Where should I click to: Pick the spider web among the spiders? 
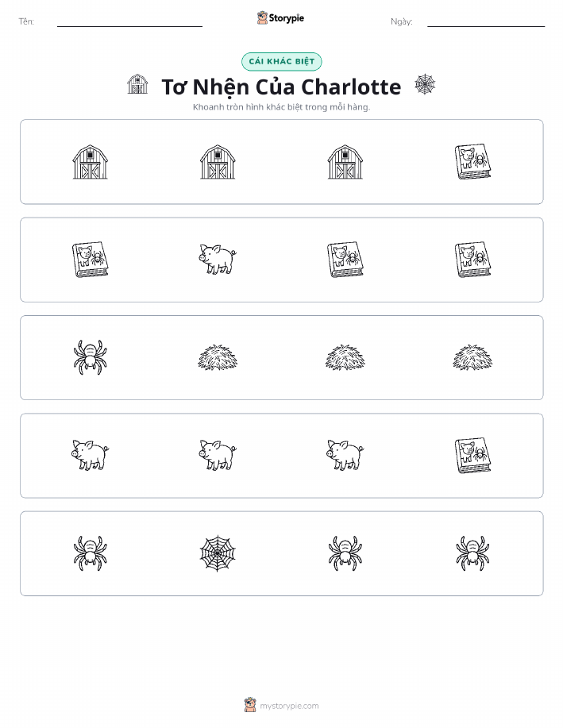(218, 553)
